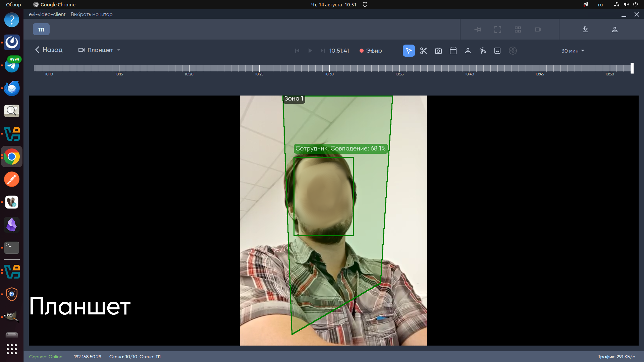Click the download icon in top bar
Screen dimensions: 644x362
point(585,29)
